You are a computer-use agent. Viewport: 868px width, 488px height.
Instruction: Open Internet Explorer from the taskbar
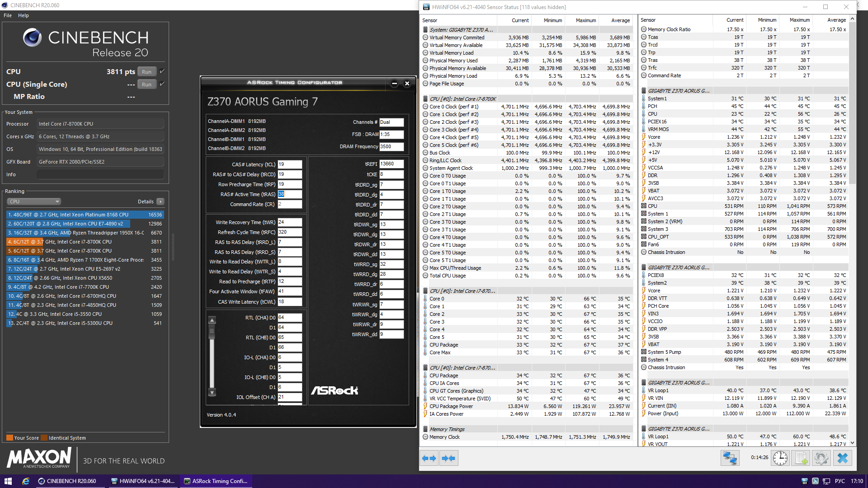pyautogui.click(x=26, y=481)
